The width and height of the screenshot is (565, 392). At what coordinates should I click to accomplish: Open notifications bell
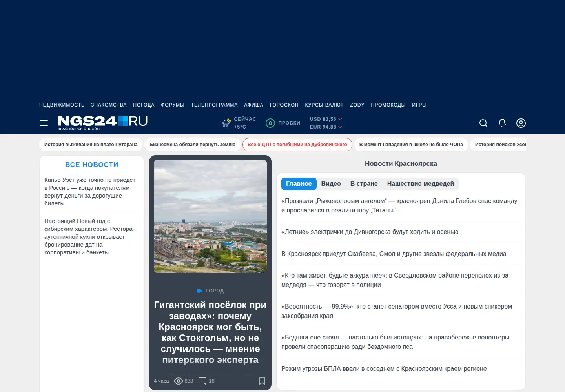(502, 123)
